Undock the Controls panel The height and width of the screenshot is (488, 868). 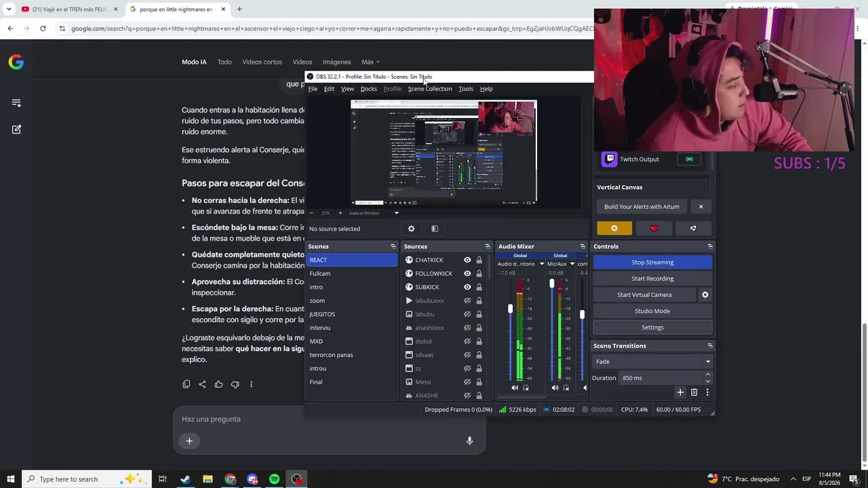tap(710, 247)
